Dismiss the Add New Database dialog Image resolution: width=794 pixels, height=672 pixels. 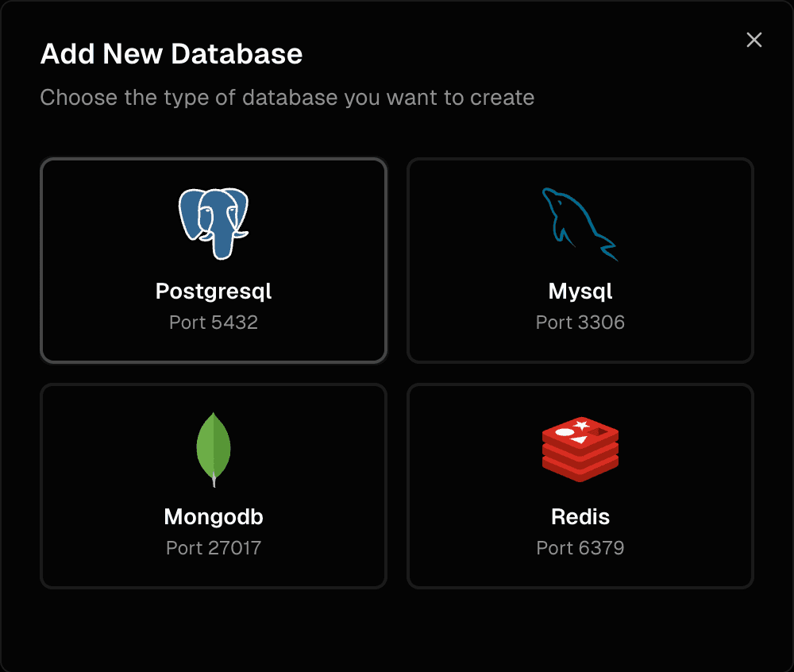point(754,40)
